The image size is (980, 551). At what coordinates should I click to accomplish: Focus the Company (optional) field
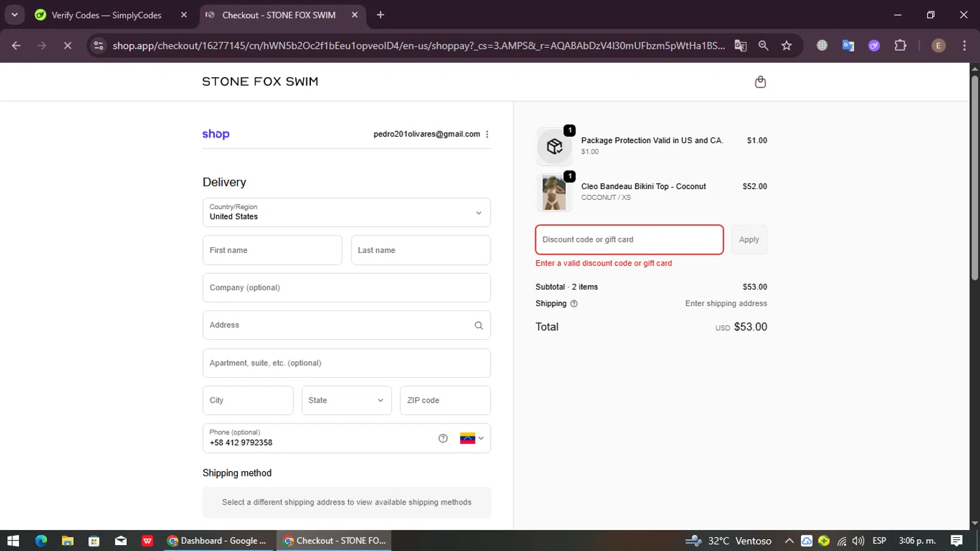(346, 288)
